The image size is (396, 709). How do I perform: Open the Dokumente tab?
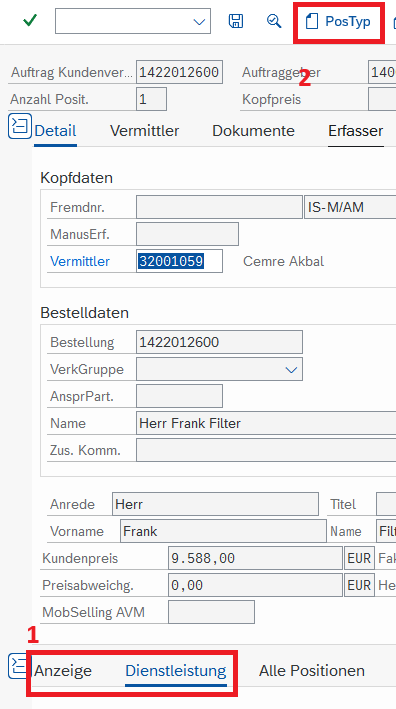(x=254, y=131)
